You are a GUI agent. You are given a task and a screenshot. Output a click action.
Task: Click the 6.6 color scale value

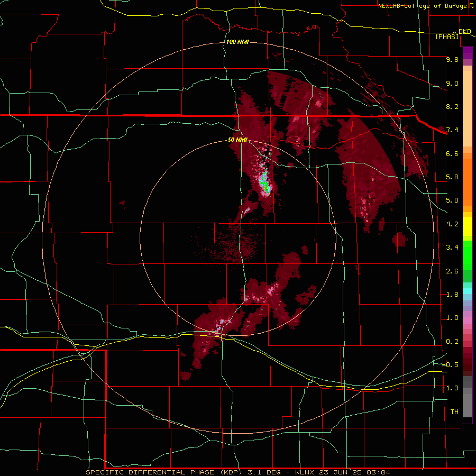click(x=452, y=153)
